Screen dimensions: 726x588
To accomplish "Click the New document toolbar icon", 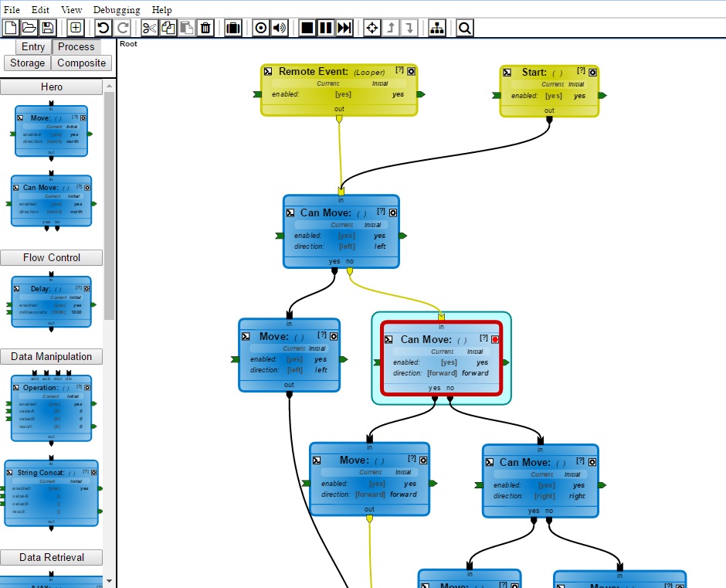I will (x=11, y=28).
